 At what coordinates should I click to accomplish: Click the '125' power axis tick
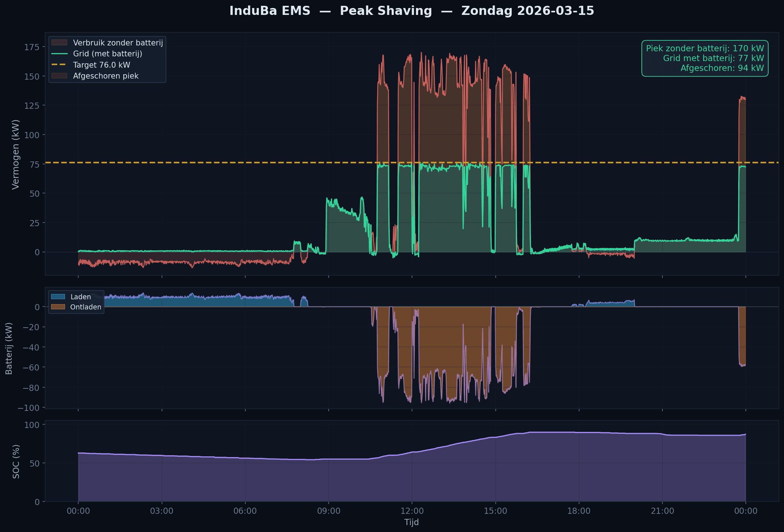point(32,105)
